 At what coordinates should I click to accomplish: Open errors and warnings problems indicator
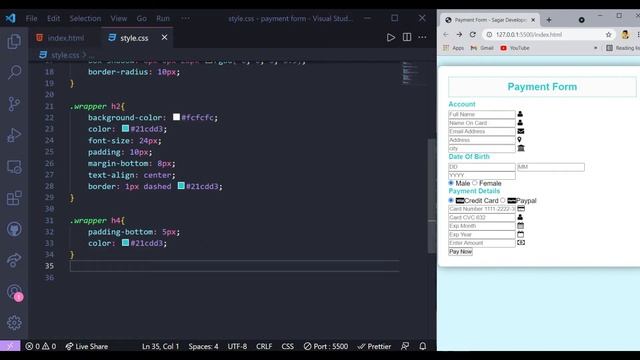tap(40, 346)
